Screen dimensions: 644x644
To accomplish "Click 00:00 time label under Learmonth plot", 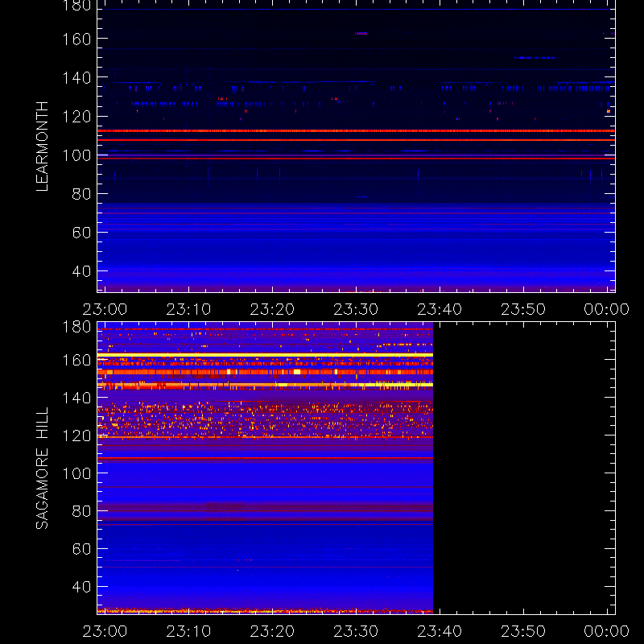I will click(x=607, y=309).
